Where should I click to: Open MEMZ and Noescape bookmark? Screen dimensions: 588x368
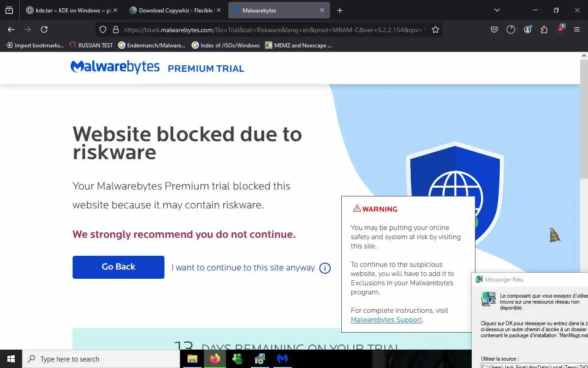point(299,46)
